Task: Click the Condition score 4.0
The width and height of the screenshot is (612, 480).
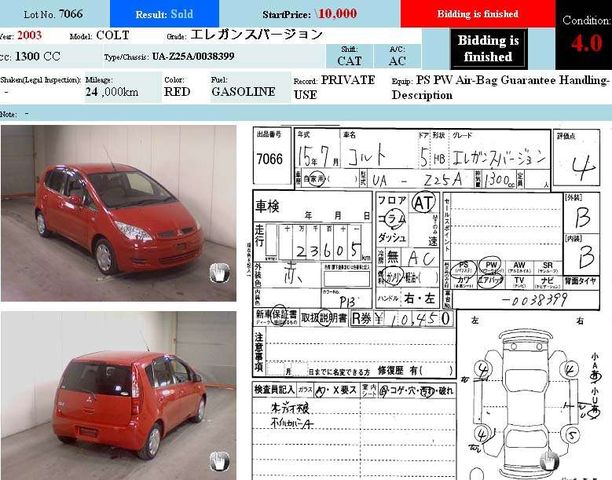Action: [x=587, y=43]
